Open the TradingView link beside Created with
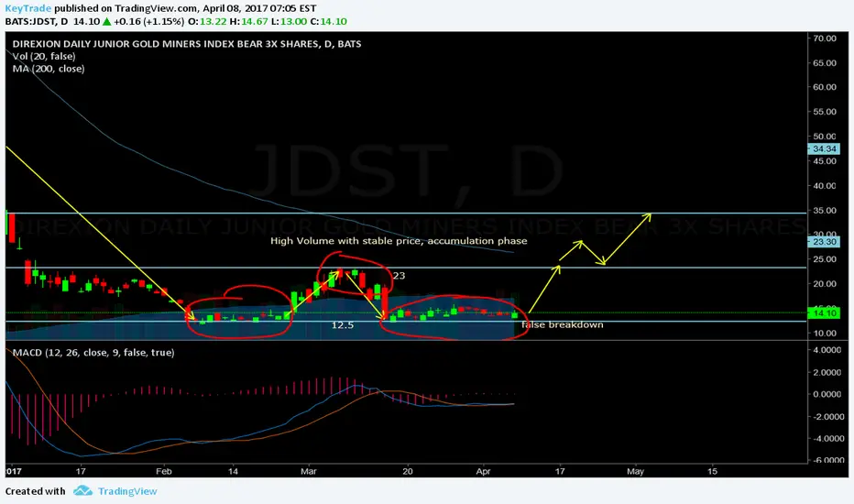Screen dimensions: 854x504 (x=127, y=491)
